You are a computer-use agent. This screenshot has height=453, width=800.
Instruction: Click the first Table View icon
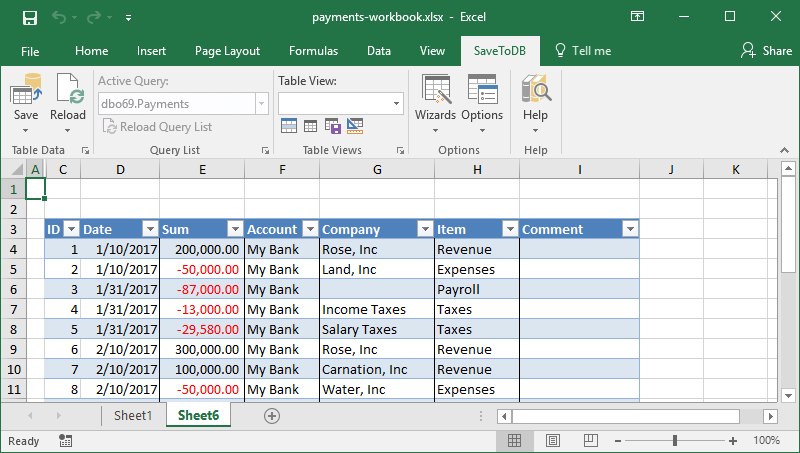point(289,125)
